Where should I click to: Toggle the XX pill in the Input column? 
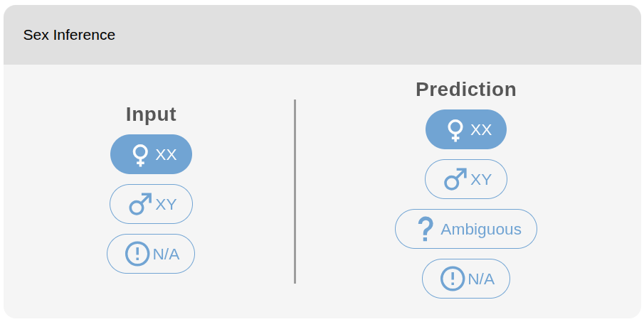pos(151,154)
